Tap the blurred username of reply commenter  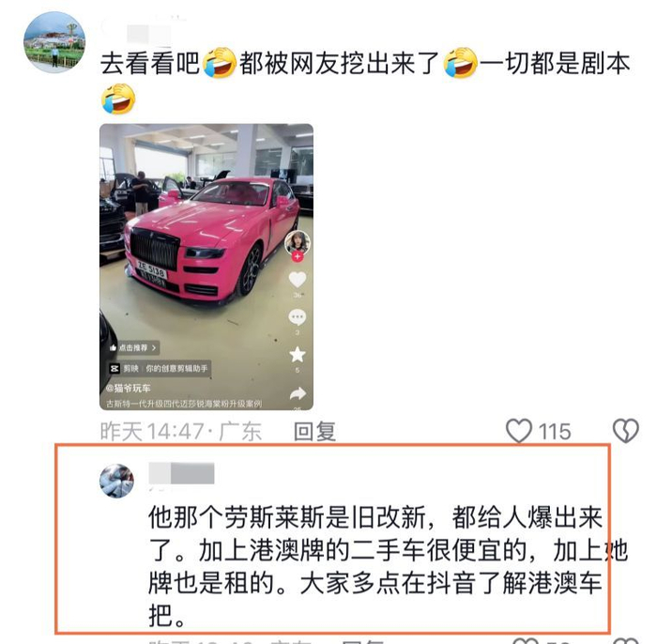(x=181, y=473)
